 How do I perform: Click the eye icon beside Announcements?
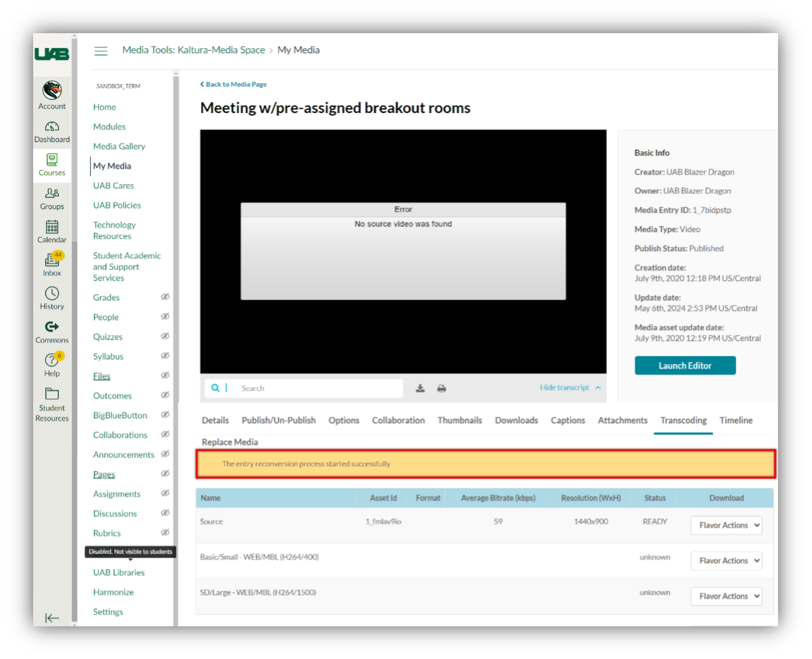[165, 454]
